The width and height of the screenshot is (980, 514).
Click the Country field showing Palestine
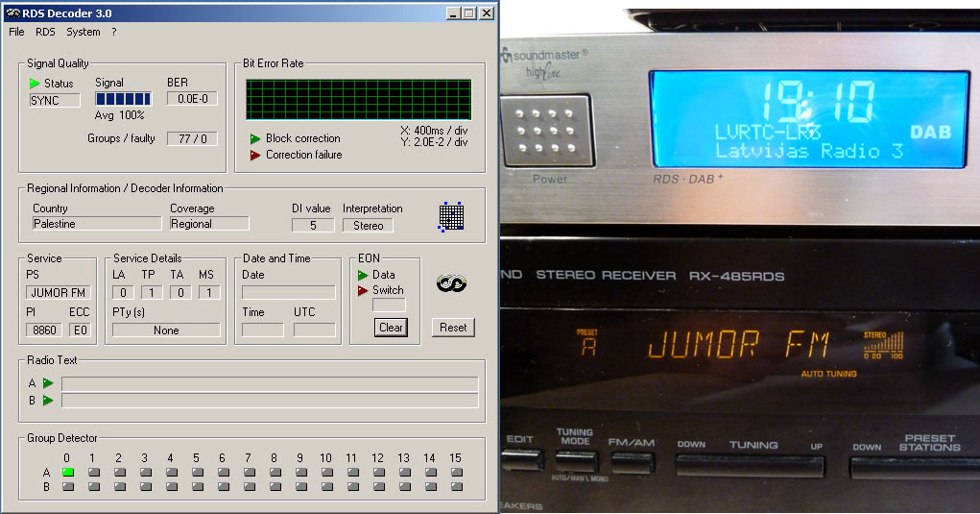97,224
